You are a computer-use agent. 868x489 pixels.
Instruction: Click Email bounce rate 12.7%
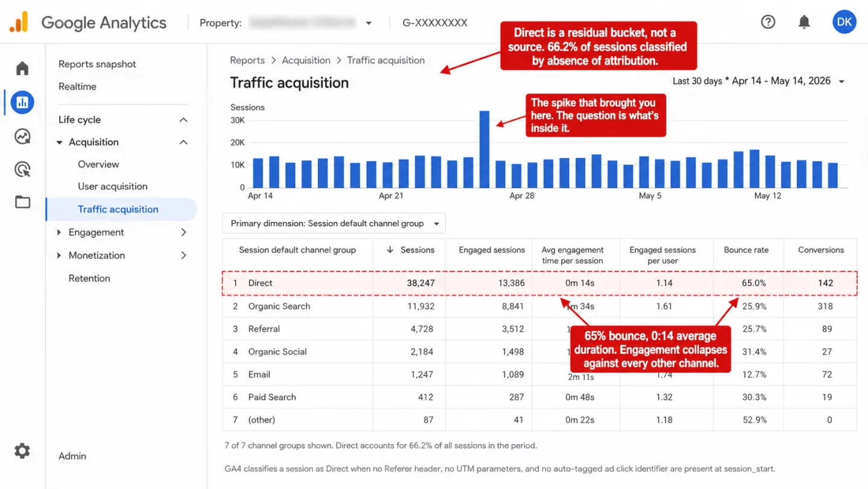[754, 374]
